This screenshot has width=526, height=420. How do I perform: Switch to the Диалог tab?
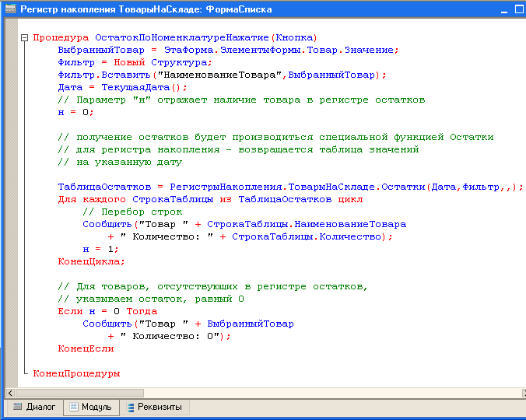tap(34, 407)
